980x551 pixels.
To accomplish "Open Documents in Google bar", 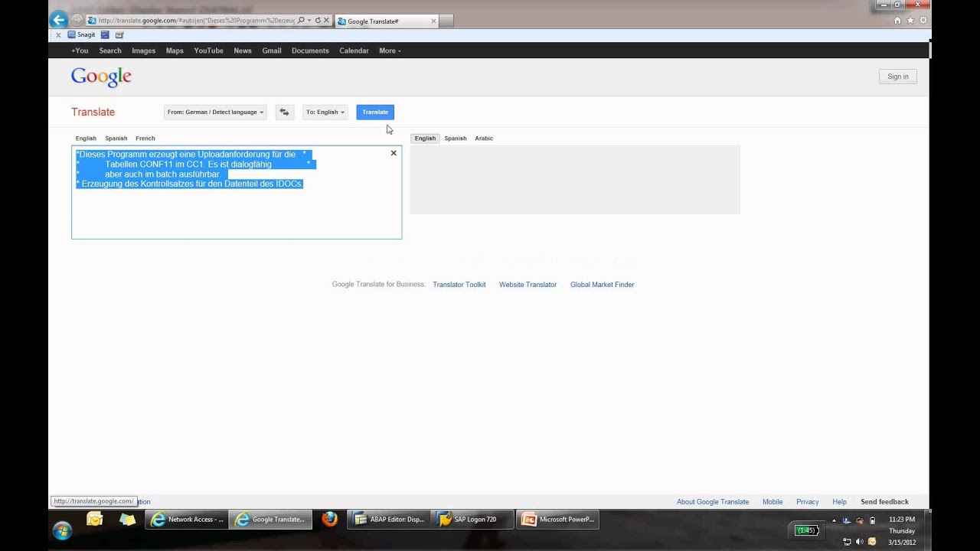I will tap(310, 51).
